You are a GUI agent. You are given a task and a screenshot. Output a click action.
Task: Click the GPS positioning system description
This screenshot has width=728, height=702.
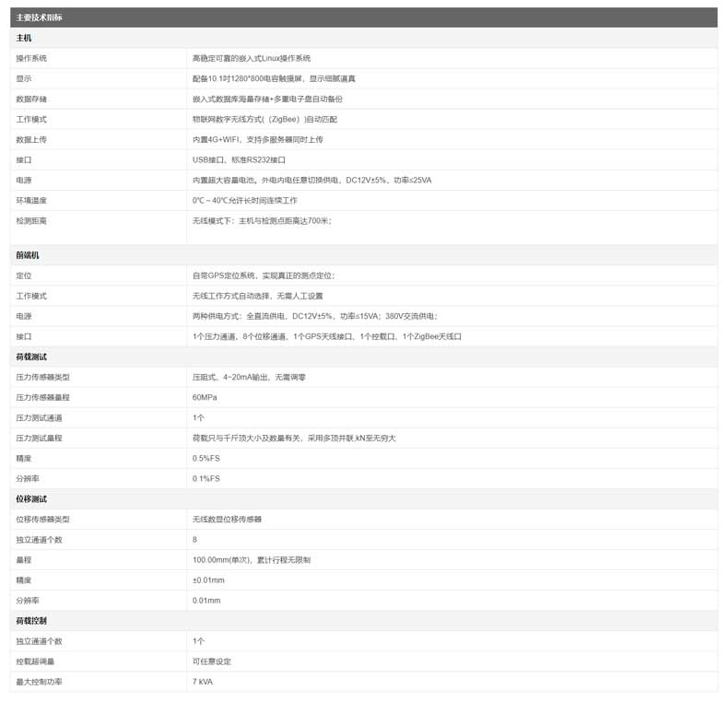pyautogui.click(x=263, y=275)
